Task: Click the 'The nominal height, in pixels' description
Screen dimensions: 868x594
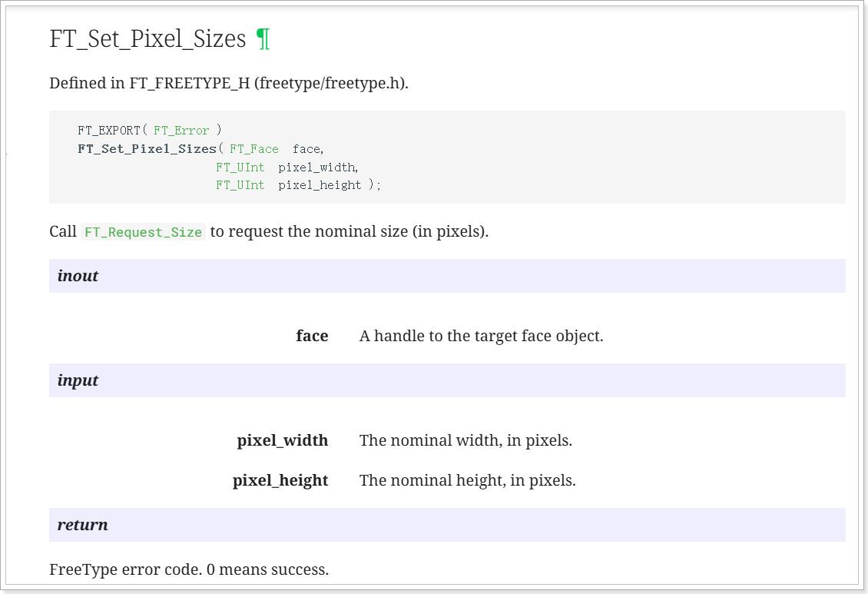Action: pyautogui.click(x=467, y=480)
